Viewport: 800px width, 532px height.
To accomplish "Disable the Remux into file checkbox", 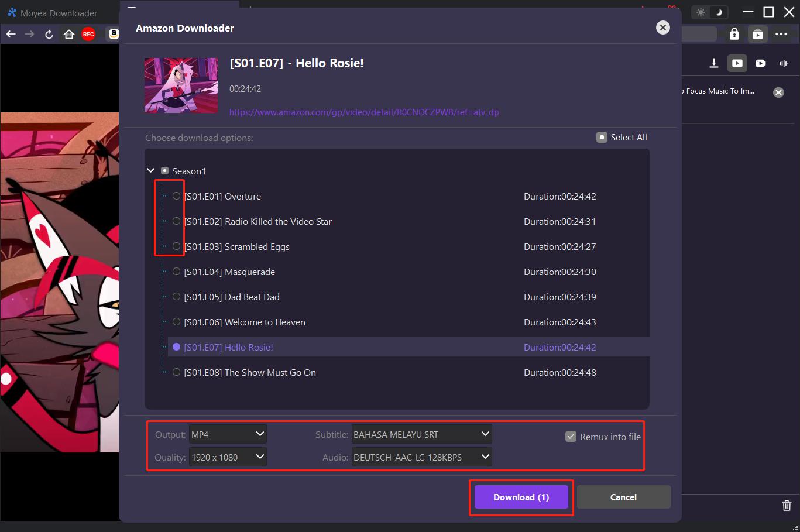I will [571, 437].
